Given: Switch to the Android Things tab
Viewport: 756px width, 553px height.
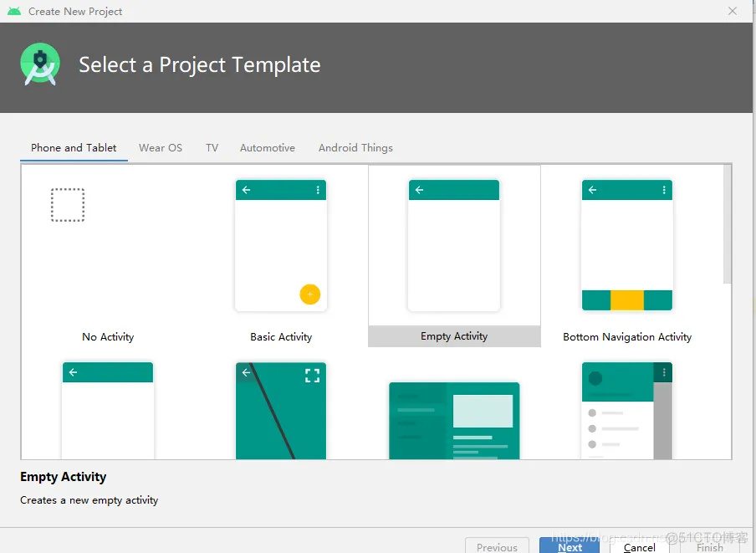Looking at the screenshot, I should coord(355,148).
